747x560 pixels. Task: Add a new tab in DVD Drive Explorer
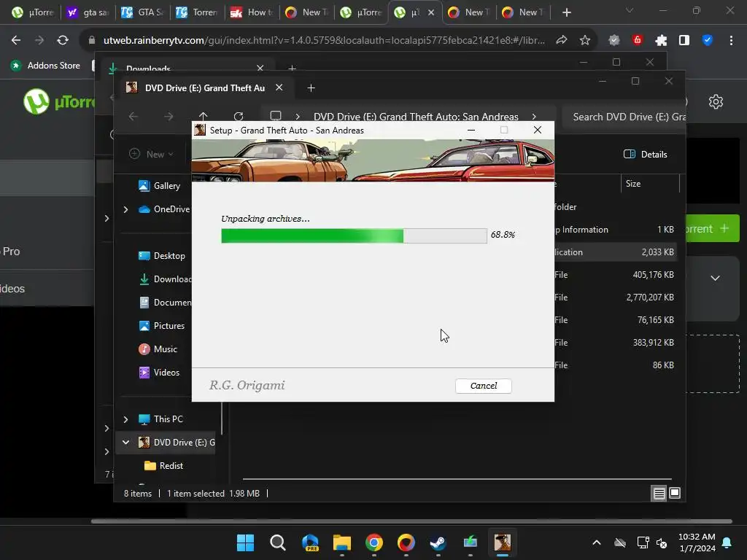(x=311, y=88)
